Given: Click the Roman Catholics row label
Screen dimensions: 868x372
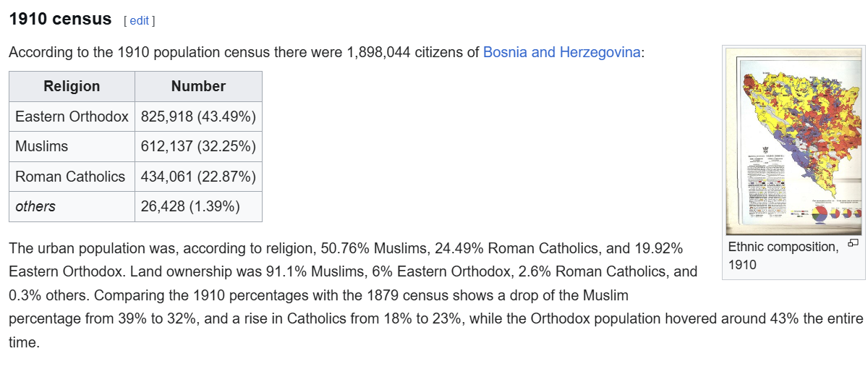Looking at the screenshot, I should point(70,176).
